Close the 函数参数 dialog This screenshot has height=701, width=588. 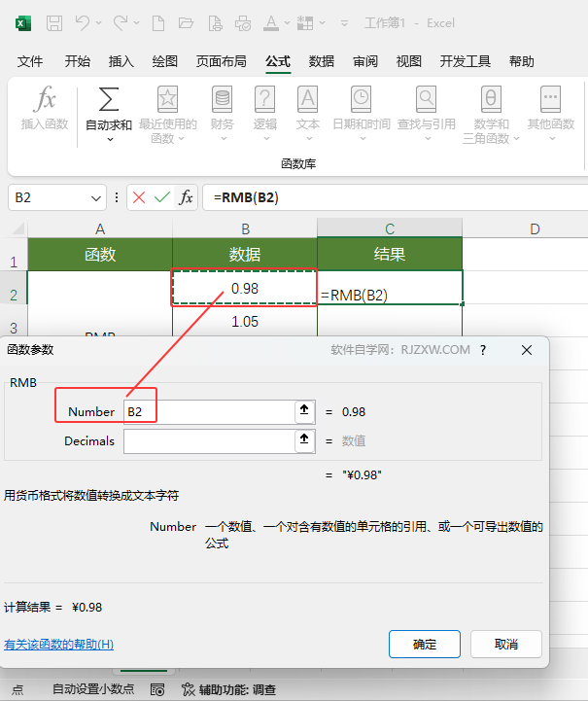coord(527,350)
